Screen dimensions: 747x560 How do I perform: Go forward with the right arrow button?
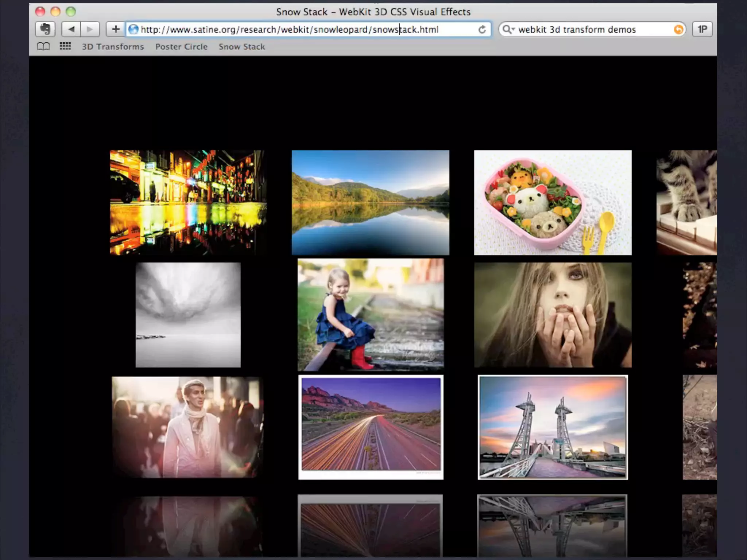pos(90,29)
